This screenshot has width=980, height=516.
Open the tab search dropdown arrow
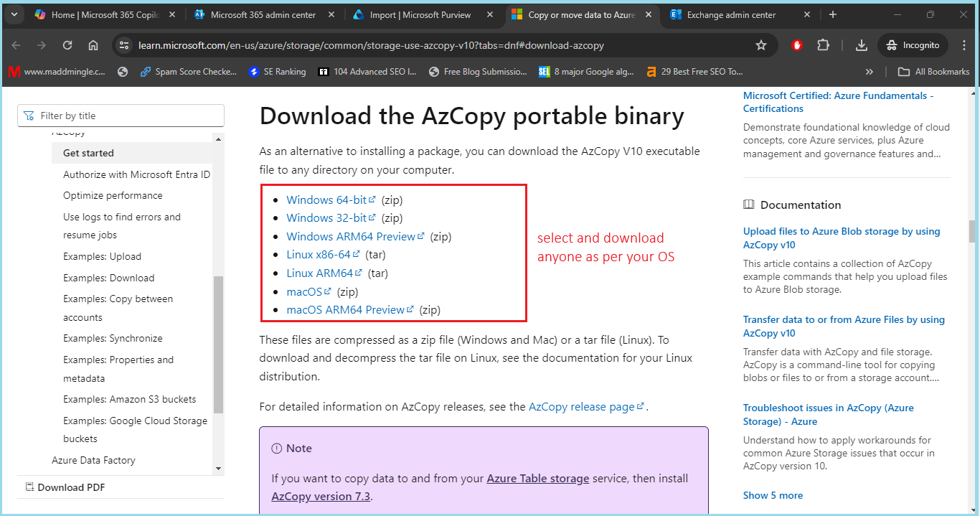tap(14, 14)
